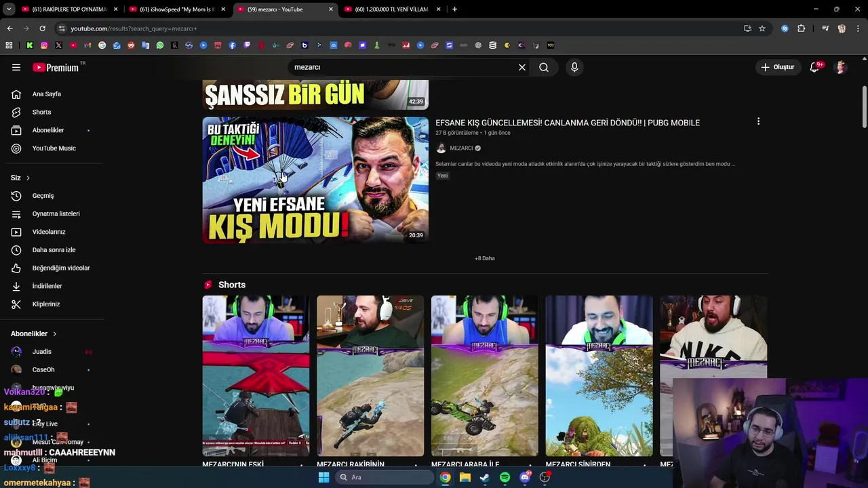Open the browser extensions puzzle icon
The image size is (868, 488).
[802, 28]
